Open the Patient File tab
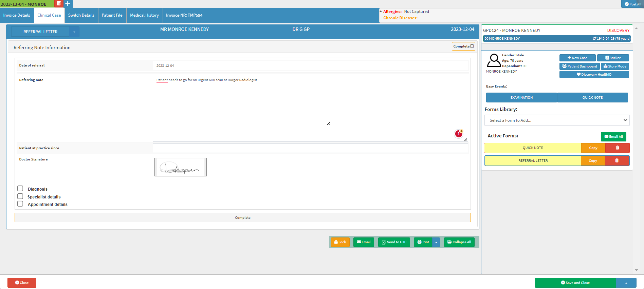The width and height of the screenshot is (644, 289). [112, 15]
